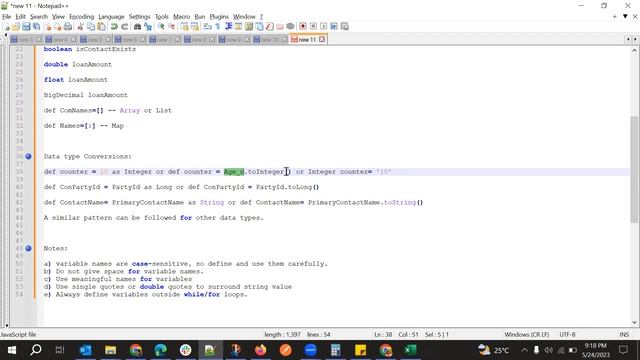Open the Replace dialog icon
The height and width of the screenshot is (360, 640).
(148, 27)
